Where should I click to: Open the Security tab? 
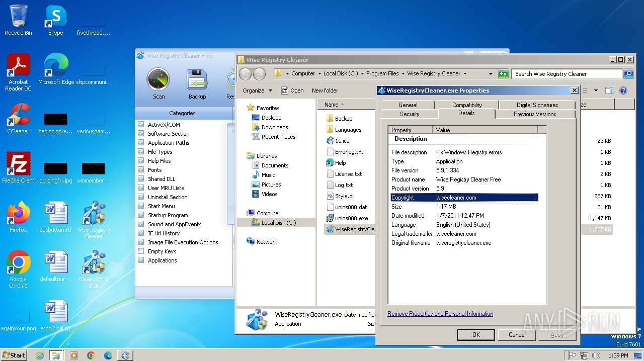410,114
